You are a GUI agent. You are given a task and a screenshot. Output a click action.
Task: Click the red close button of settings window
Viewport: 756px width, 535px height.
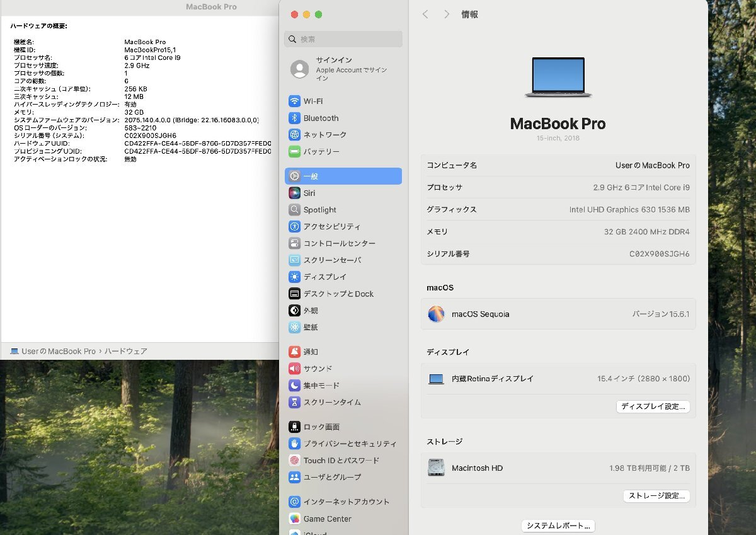point(294,14)
